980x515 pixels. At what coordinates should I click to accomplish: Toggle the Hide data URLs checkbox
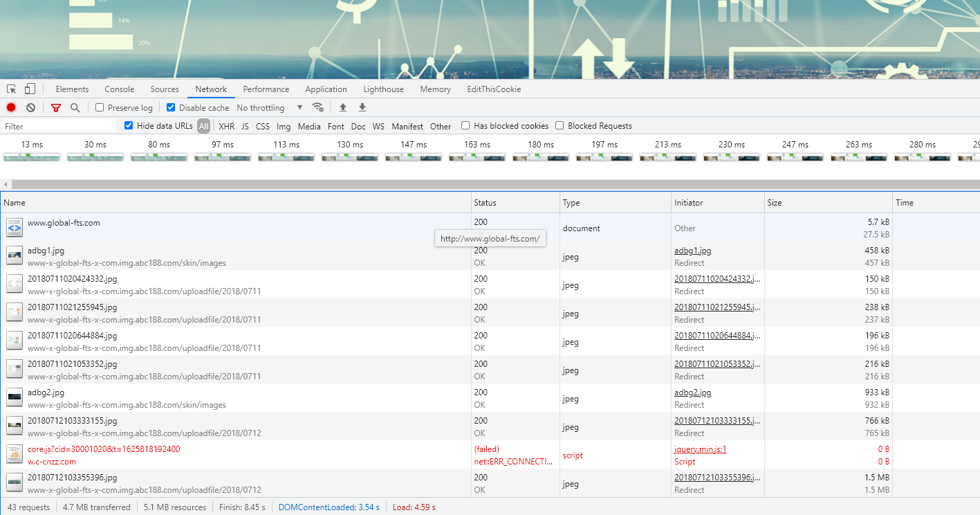coord(129,126)
